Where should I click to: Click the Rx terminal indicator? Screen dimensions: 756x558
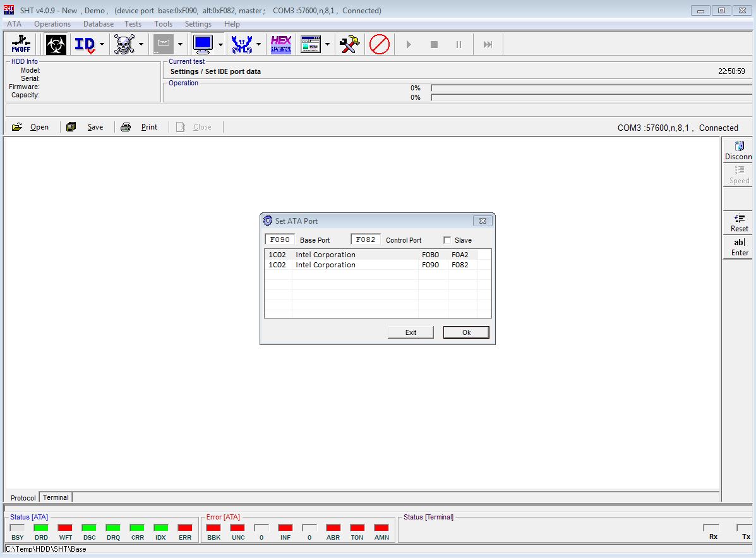click(711, 528)
